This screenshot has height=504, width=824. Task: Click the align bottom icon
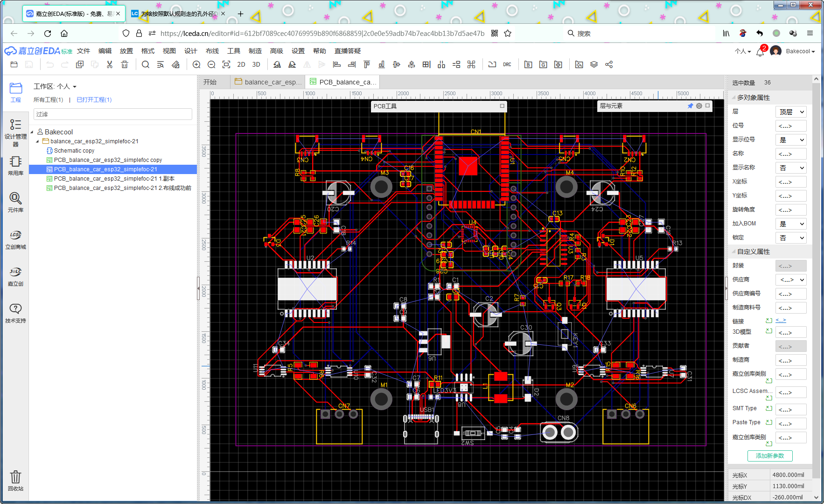tap(382, 64)
